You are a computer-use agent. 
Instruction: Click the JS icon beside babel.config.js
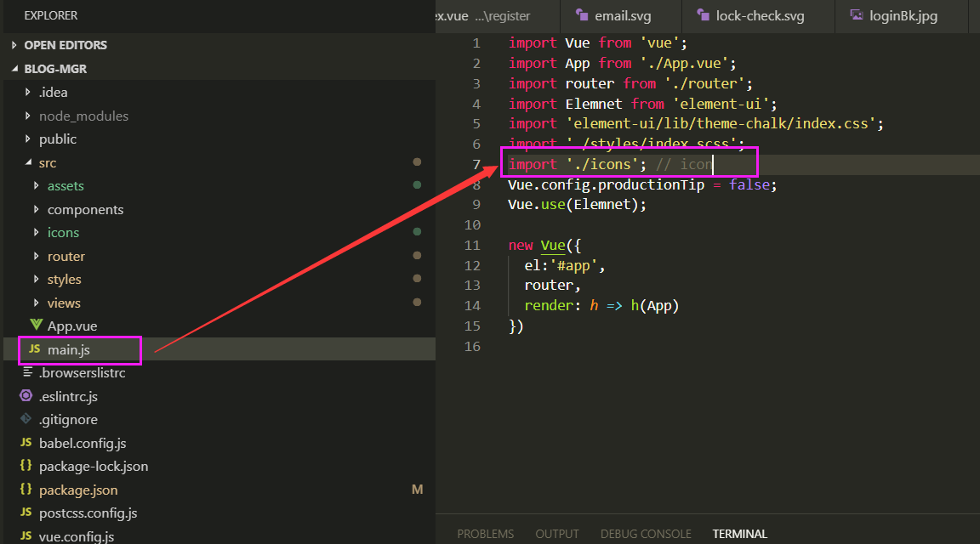coord(26,442)
